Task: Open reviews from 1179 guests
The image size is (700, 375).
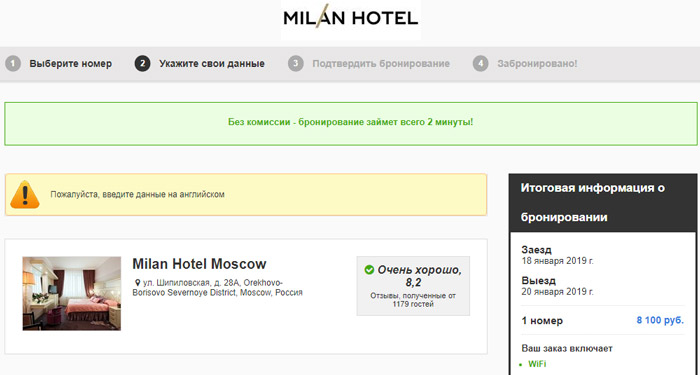Action: click(x=413, y=300)
